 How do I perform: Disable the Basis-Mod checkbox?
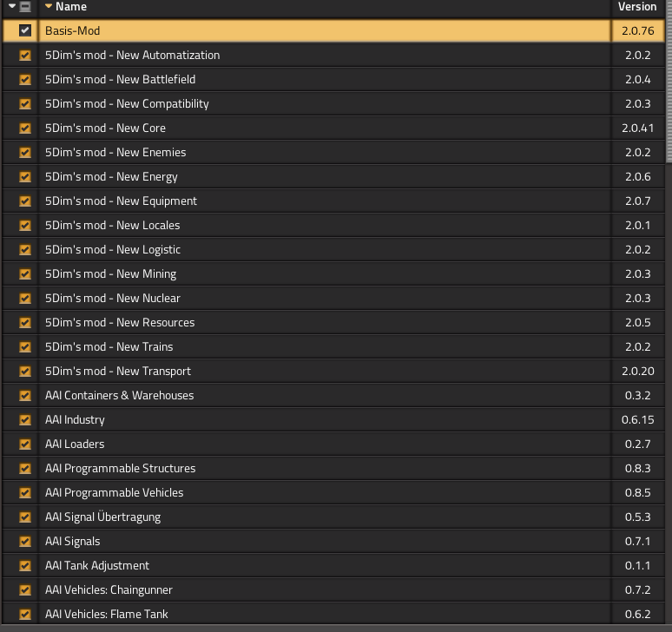(25, 30)
